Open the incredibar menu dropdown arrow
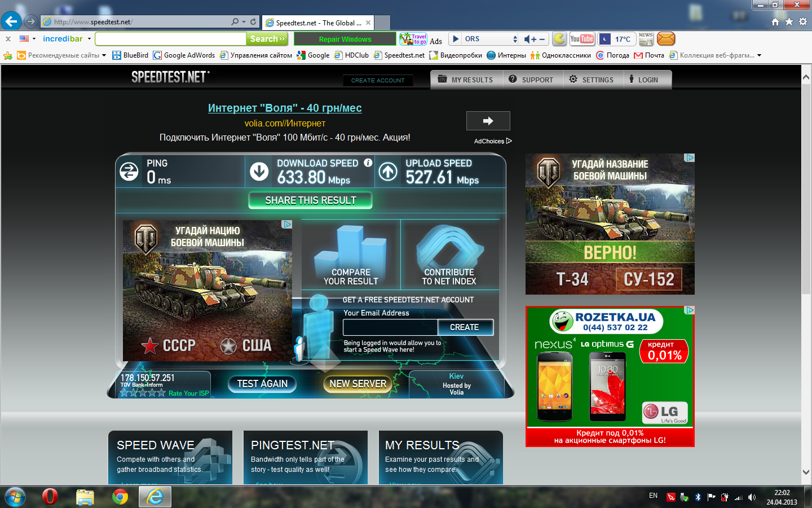 click(89, 39)
